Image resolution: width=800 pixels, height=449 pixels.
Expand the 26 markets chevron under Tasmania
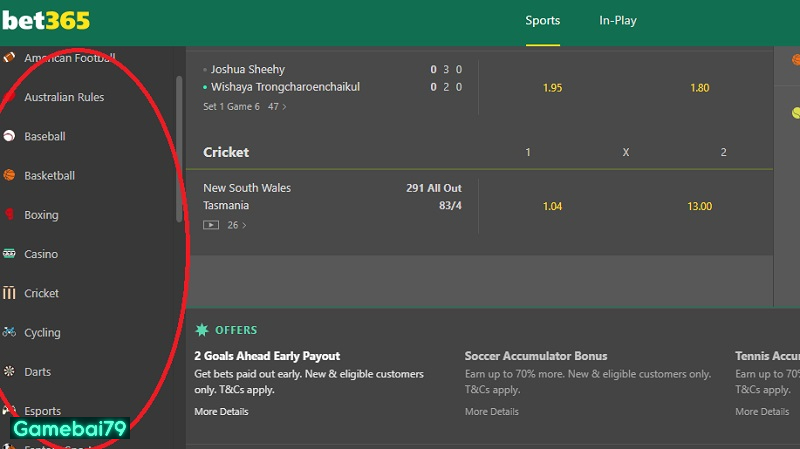tap(244, 226)
